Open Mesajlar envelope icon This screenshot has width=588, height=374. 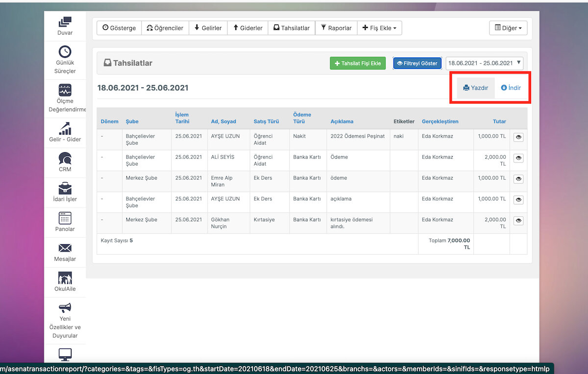(x=65, y=248)
